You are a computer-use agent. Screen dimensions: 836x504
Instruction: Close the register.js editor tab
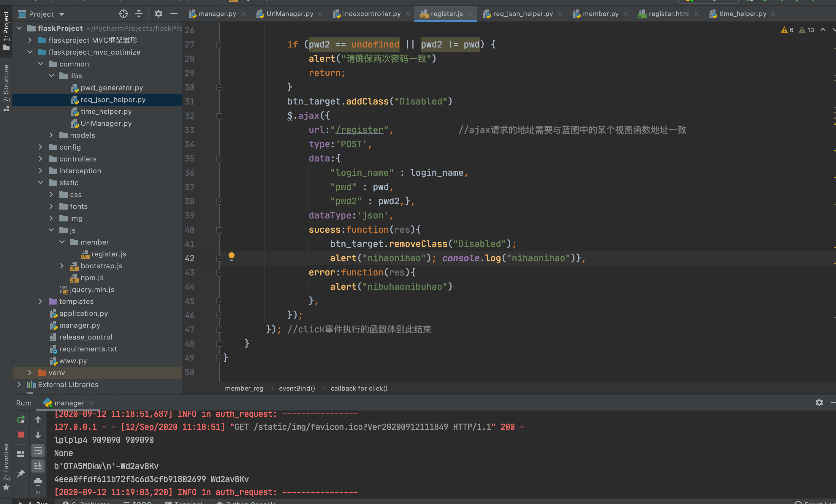point(470,14)
